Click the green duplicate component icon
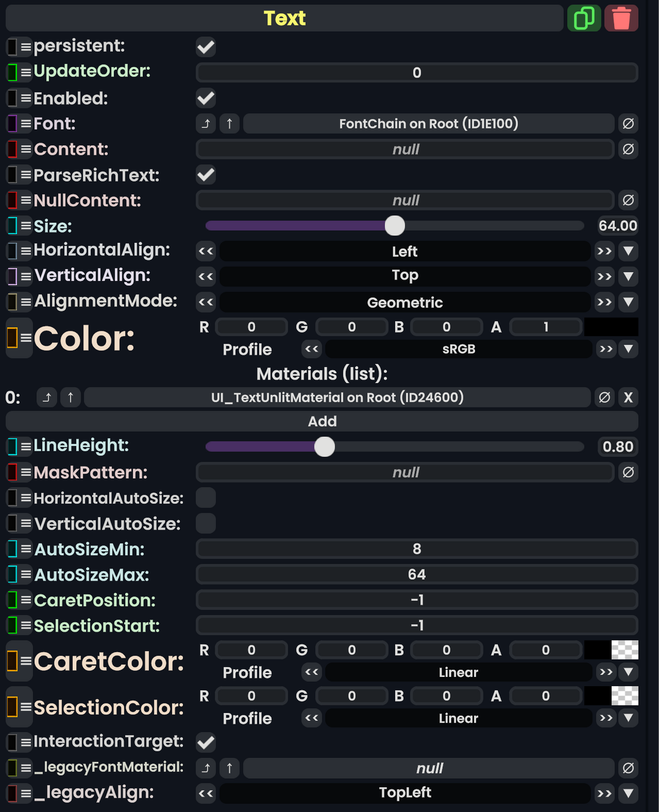 click(584, 18)
